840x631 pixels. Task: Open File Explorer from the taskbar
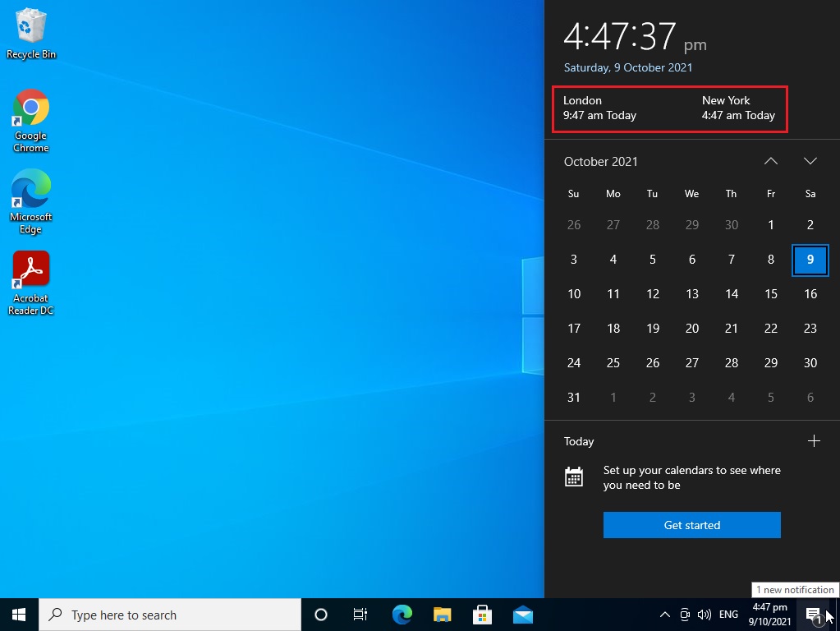click(442, 614)
